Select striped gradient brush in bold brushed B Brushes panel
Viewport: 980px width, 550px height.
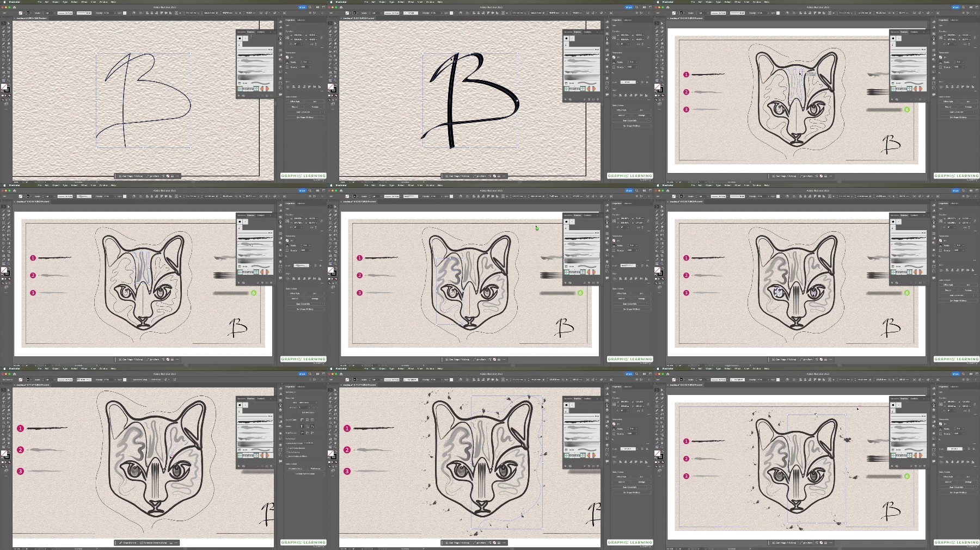point(581,77)
